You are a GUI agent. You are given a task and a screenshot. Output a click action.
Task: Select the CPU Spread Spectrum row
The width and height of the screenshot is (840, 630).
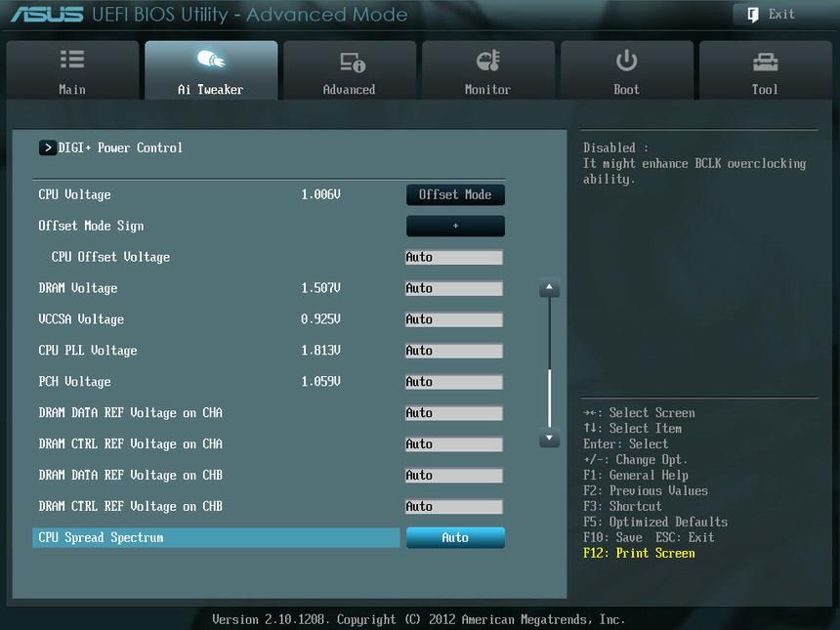pyautogui.click(x=216, y=538)
